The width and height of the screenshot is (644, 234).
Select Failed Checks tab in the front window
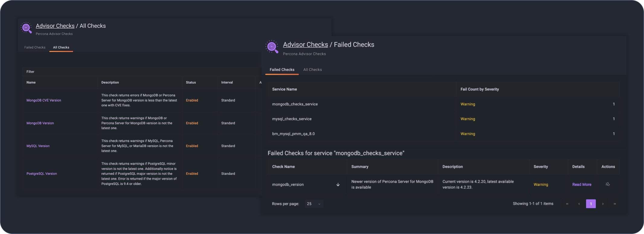[282, 69]
